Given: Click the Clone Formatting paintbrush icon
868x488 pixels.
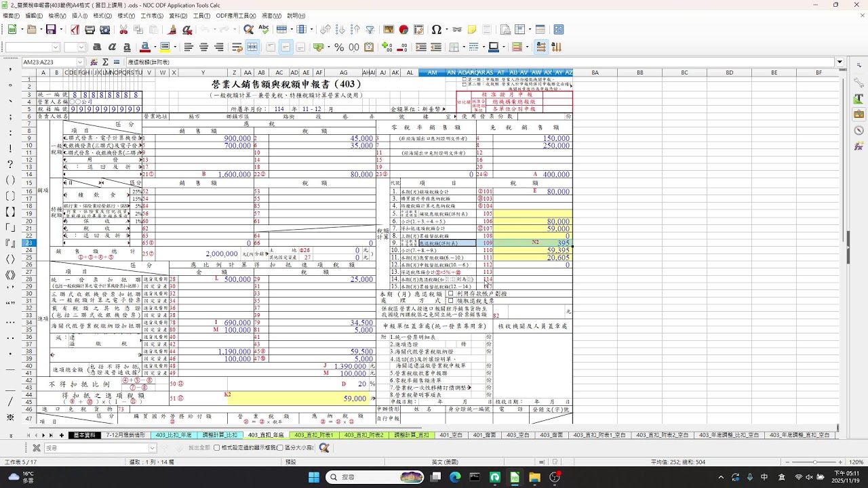Looking at the screenshot, I should [172, 30].
